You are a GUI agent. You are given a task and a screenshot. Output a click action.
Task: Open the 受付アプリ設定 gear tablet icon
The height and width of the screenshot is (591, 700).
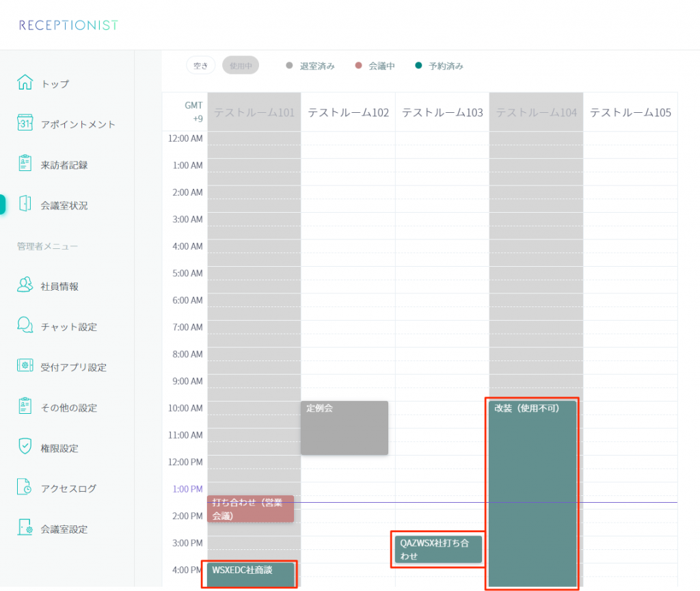point(25,365)
